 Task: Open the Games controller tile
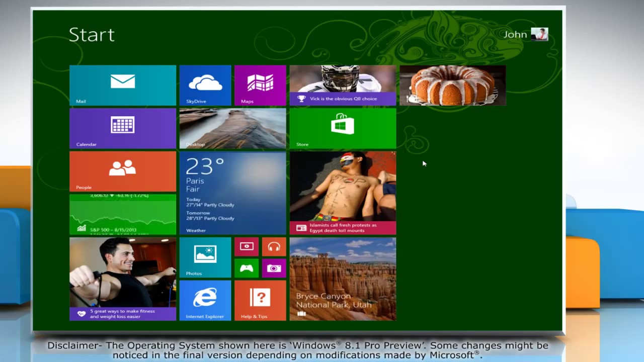click(247, 268)
